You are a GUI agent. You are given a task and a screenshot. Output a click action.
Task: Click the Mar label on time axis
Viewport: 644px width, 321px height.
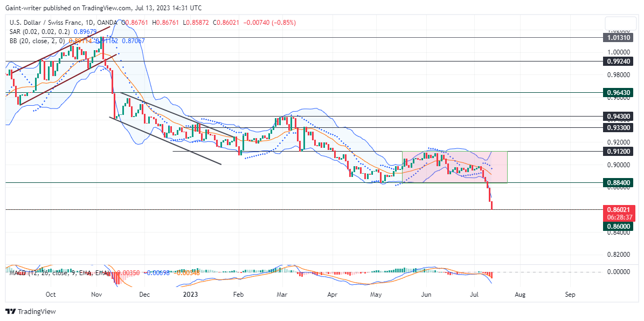(282, 295)
